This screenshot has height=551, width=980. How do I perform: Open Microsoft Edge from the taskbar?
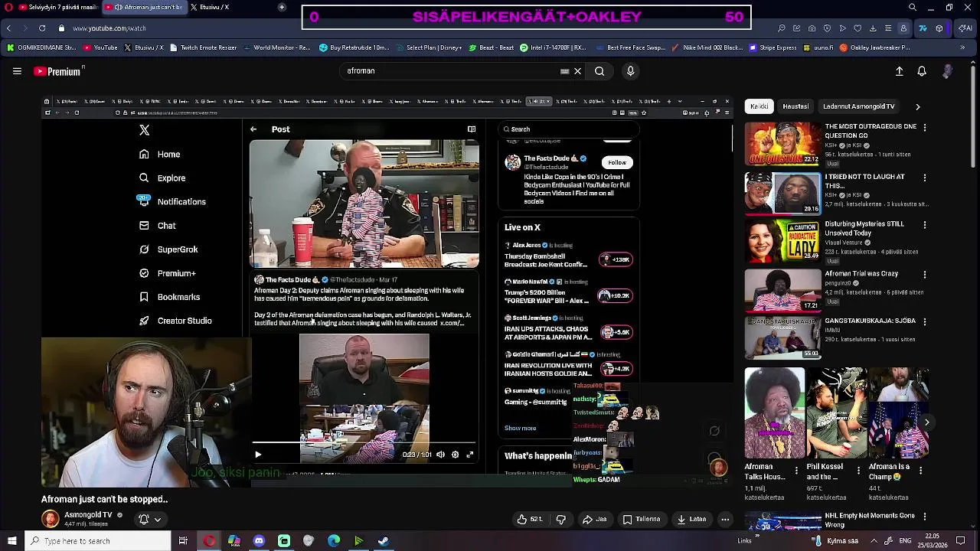pyautogui.click(x=334, y=541)
